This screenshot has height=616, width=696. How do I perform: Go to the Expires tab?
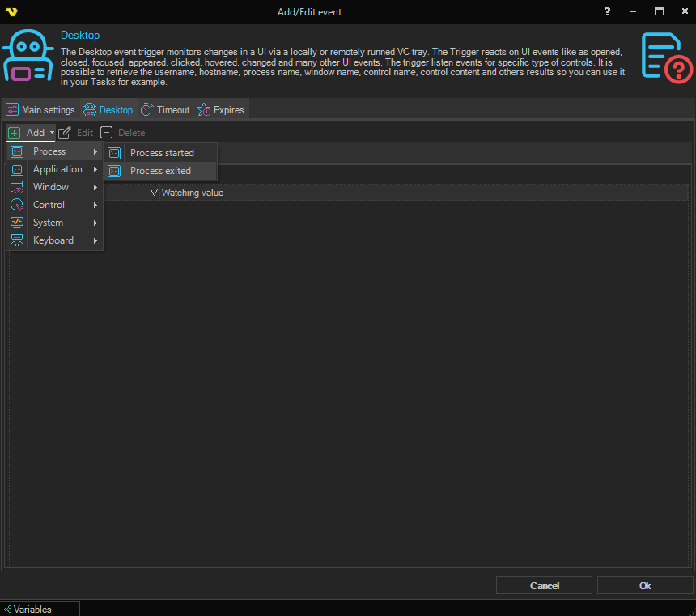221,110
